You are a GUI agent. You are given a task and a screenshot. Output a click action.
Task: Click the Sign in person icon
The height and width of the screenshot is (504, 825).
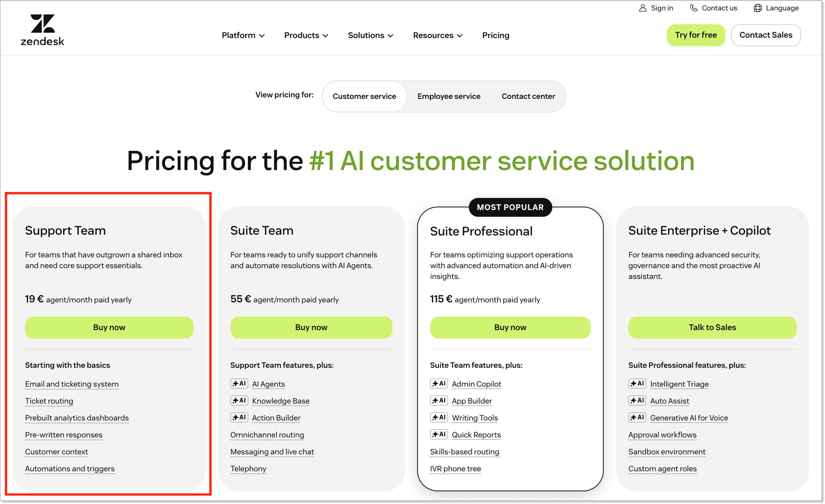pyautogui.click(x=643, y=8)
